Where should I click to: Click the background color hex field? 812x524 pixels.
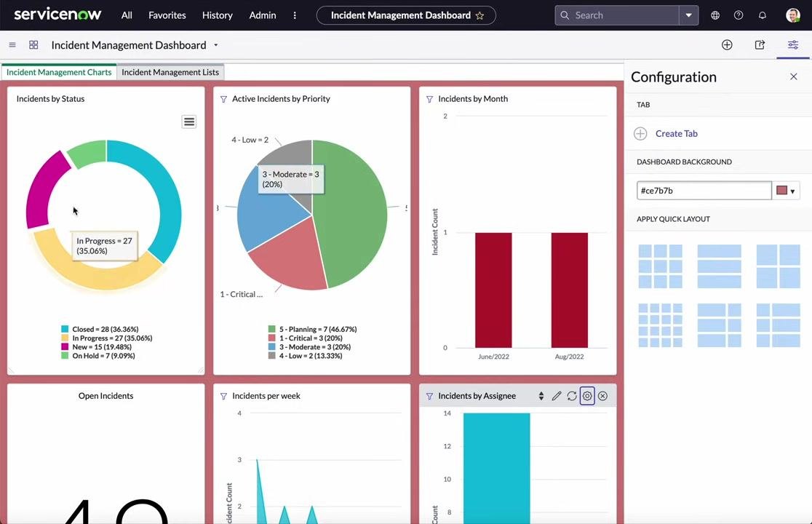(x=704, y=191)
